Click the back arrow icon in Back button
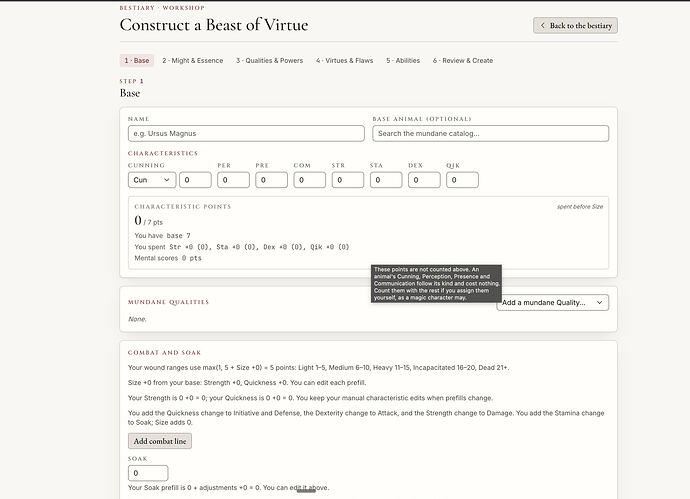 click(543, 26)
